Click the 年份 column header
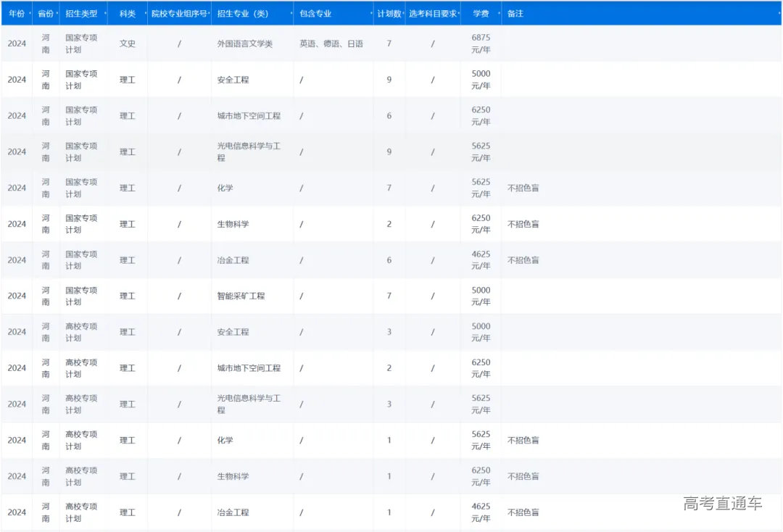This screenshot has width=783, height=532. (x=17, y=14)
